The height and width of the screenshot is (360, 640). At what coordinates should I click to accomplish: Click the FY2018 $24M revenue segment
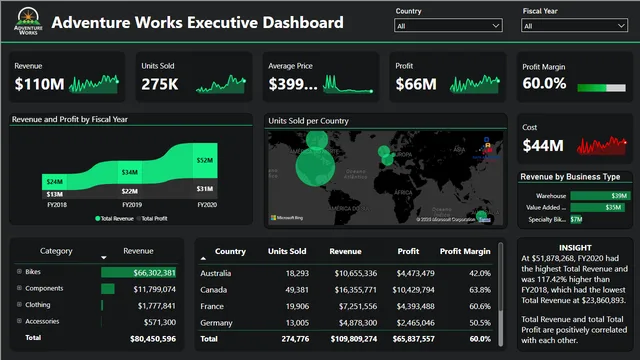click(x=54, y=182)
